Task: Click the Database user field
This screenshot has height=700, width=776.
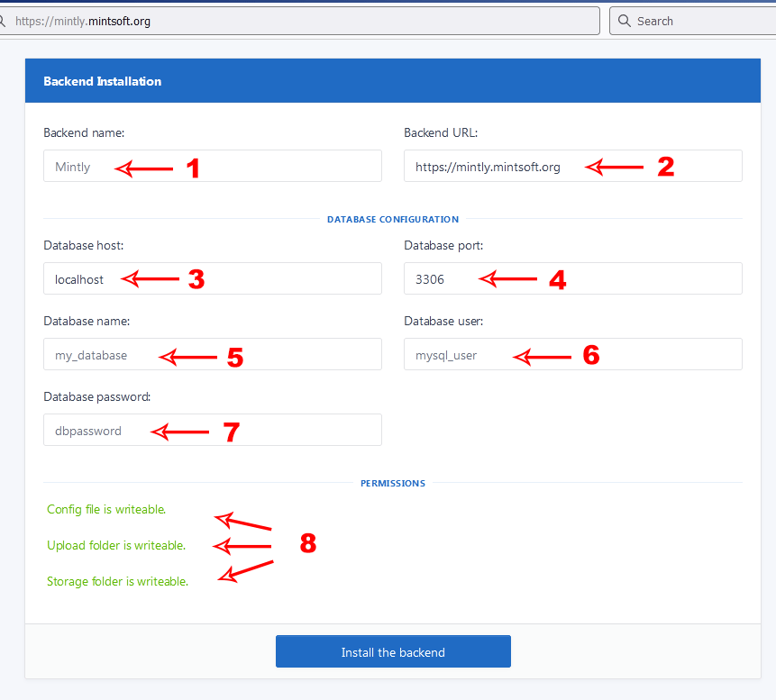Action: pos(572,354)
